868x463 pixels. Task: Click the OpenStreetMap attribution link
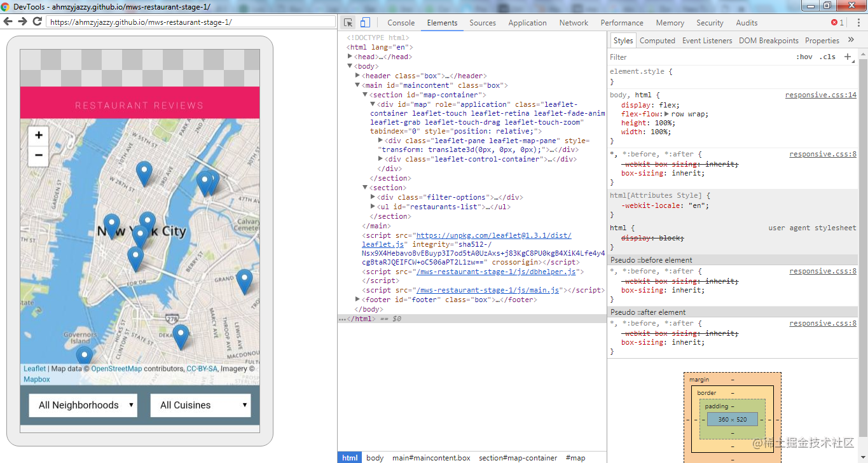(116, 368)
